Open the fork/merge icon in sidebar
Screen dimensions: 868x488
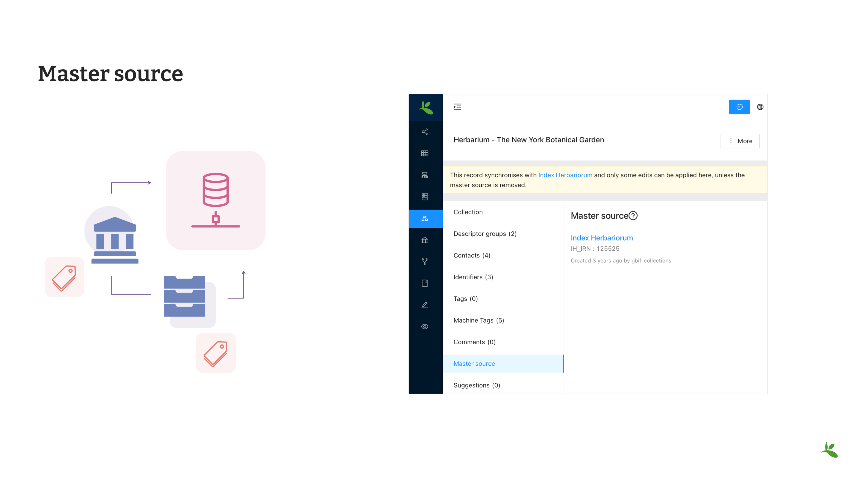coord(425,262)
